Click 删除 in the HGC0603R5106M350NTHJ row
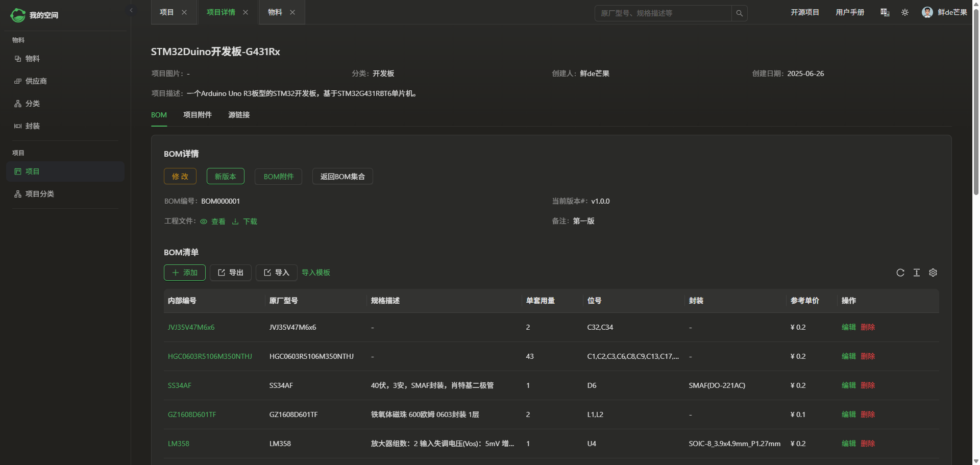The height and width of the screenshot is (465, 980). coord(868,356)
